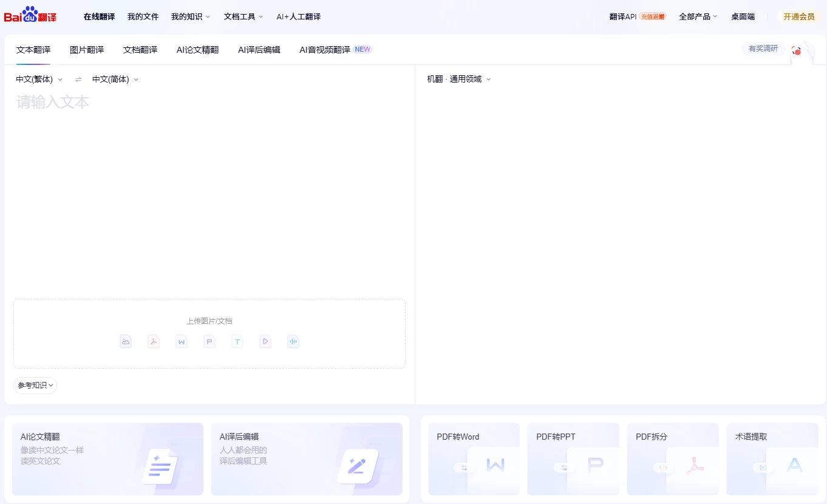Screen dimensions: 827x504
Task: Click the Baidu Translate logo
Action: tap(29, 15)
